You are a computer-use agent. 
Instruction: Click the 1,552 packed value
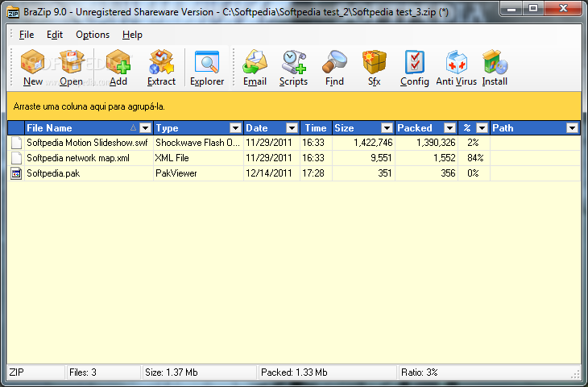click(445, 158)
